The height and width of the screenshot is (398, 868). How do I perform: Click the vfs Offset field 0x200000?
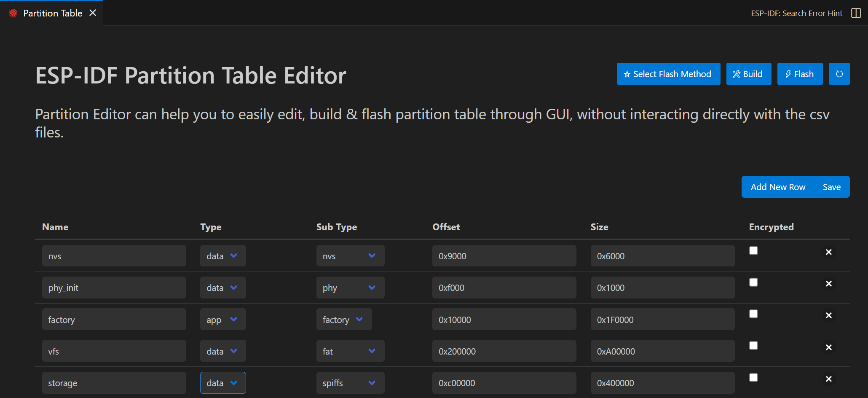click(x=504, y=351)
